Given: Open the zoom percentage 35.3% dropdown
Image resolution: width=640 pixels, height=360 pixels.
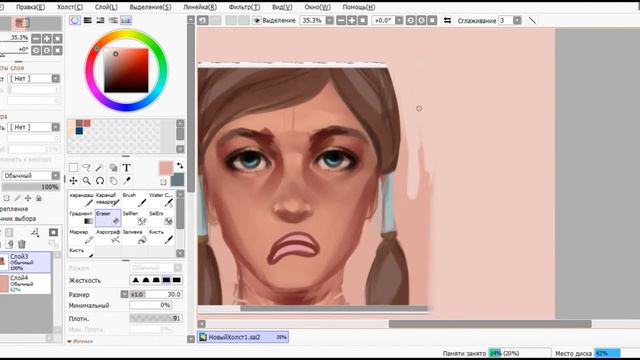Looking at the screenshot, I should pyautogui.click(x=329, y=20).
